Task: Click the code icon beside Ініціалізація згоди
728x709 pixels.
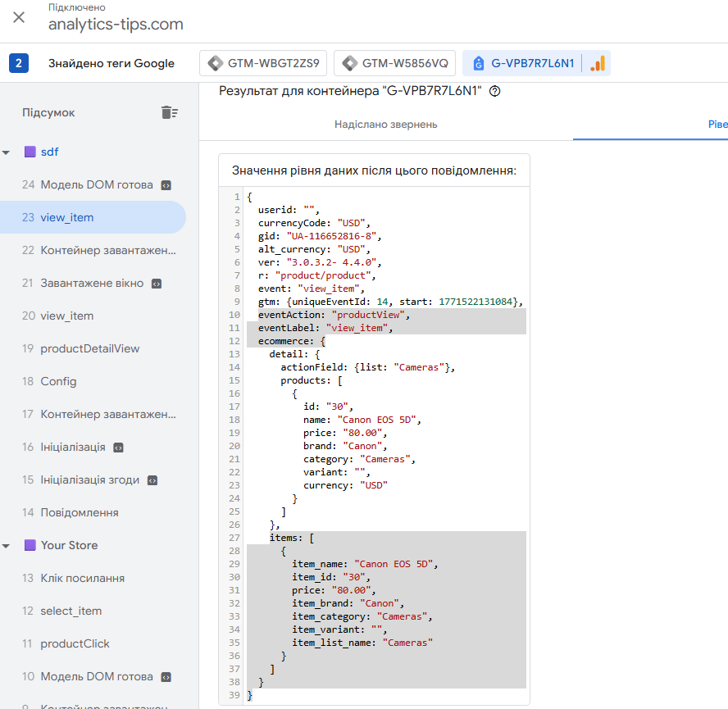Action: (x=152, y=480)
